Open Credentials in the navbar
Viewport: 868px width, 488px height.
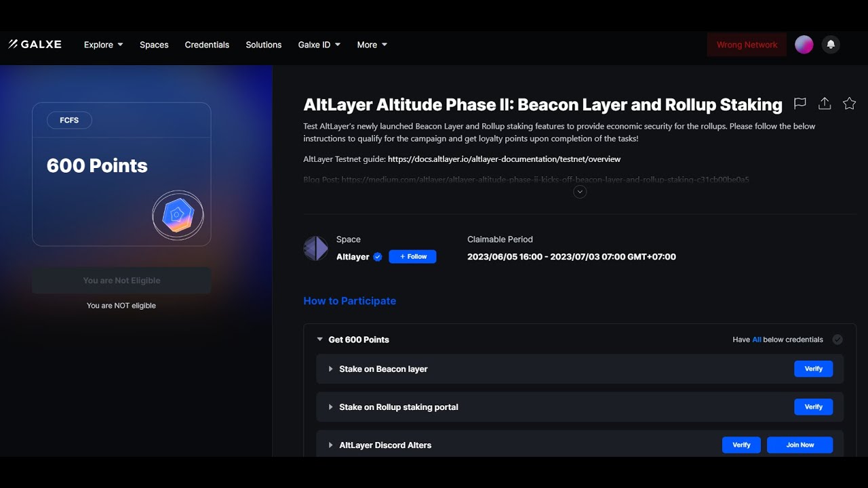(207, 45)
